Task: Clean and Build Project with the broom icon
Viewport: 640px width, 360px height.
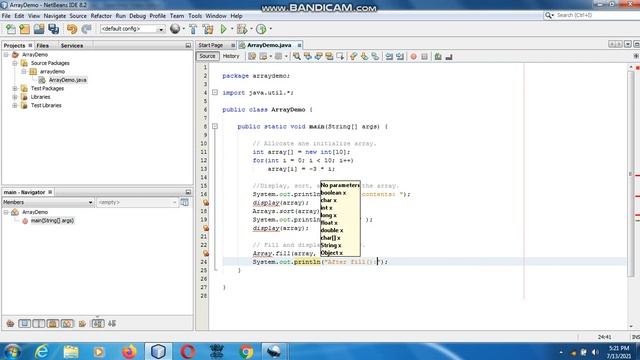Action: (208, 29)
